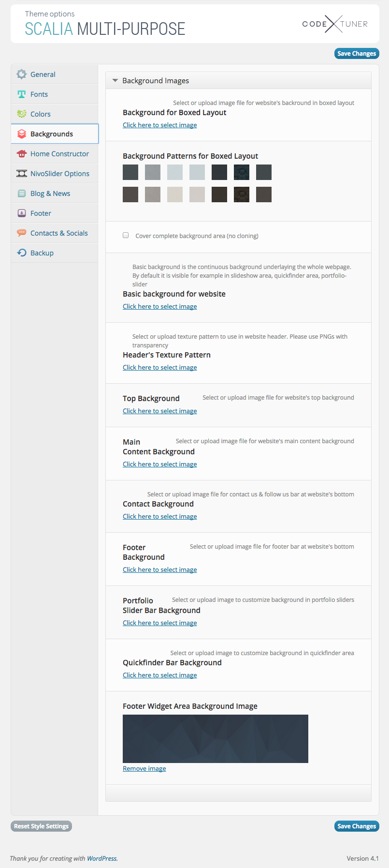Image resolution: width=389 pixels, height=868 pixels.
Task: Click the NivoSlider Options filmstrip icon
Action: (x=21, y=174)
